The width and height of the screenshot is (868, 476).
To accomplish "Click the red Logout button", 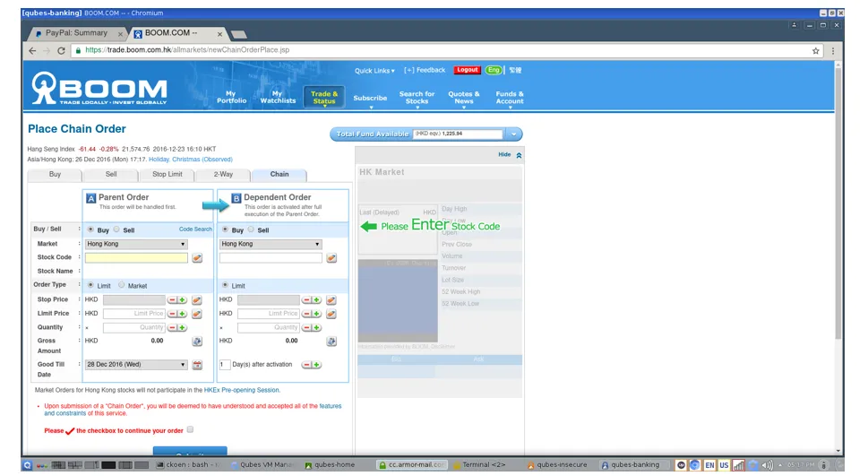I will [x=468, y=70].
